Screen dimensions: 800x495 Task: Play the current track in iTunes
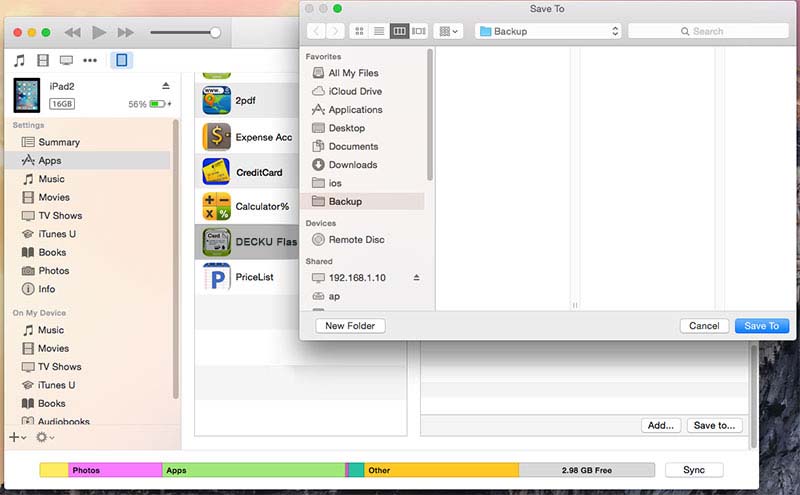click(99, 33)
